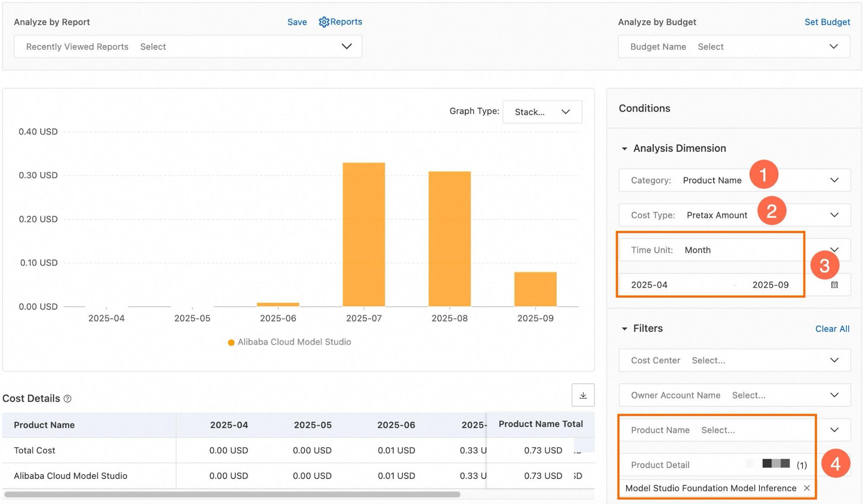This screenshot has height=504, width=865.
Task: Click the 2025-04 start date field
Action: click(x=649, y=285)
